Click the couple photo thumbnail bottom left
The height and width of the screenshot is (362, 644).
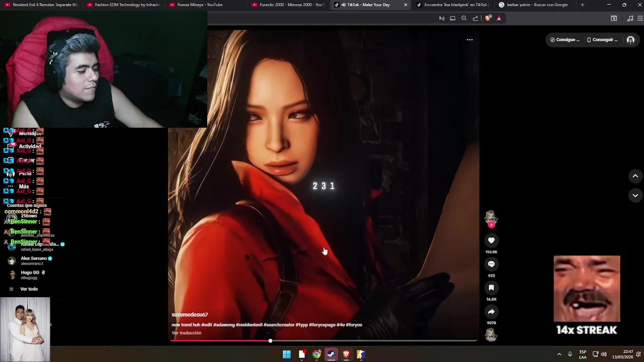(x=25, y=329)
